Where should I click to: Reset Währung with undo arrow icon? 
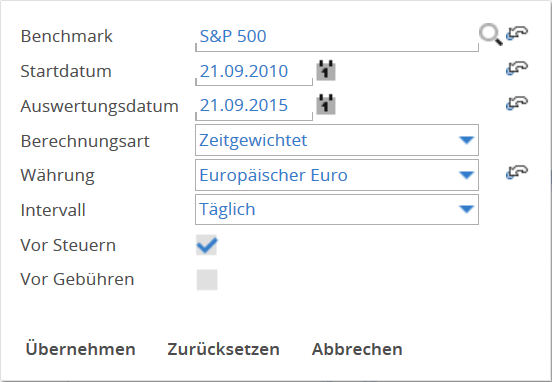pos(517,173)
